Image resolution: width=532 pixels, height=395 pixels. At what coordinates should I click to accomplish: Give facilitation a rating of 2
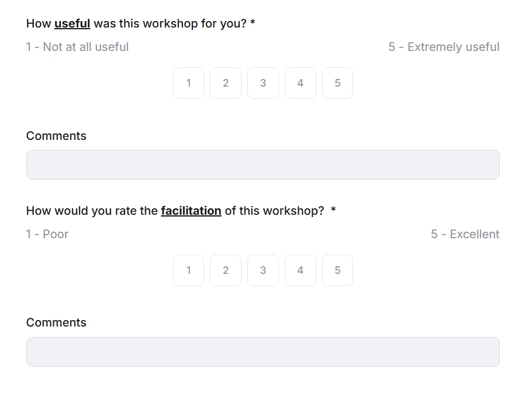[226, 270]
